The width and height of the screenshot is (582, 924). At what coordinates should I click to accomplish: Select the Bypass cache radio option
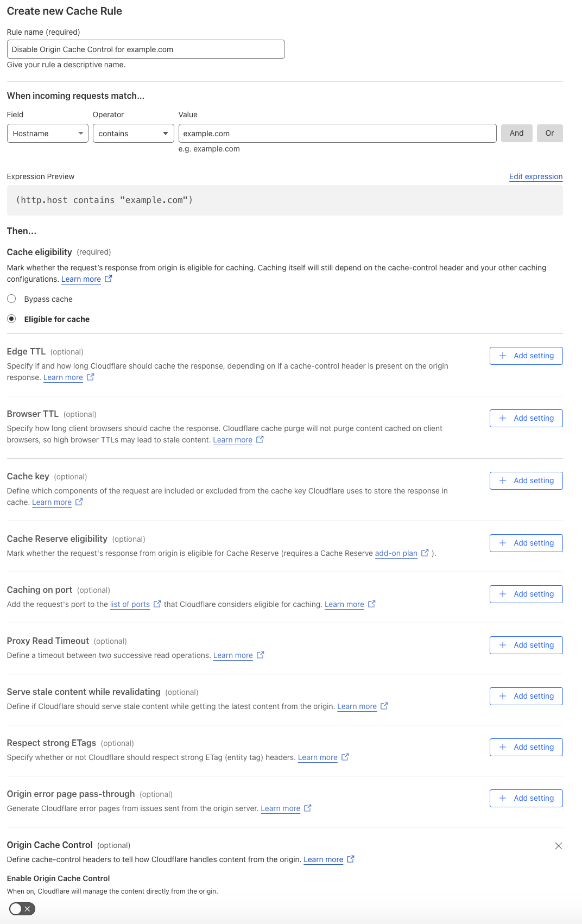(x=11, y=299)
